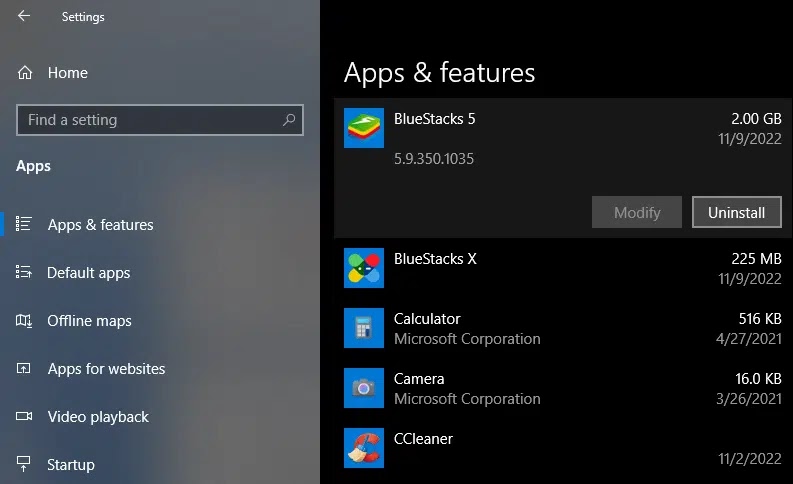793x484 pixels.
Task: Click Microsoft Corporation under Calculator
Action: (x=467, y=339)
